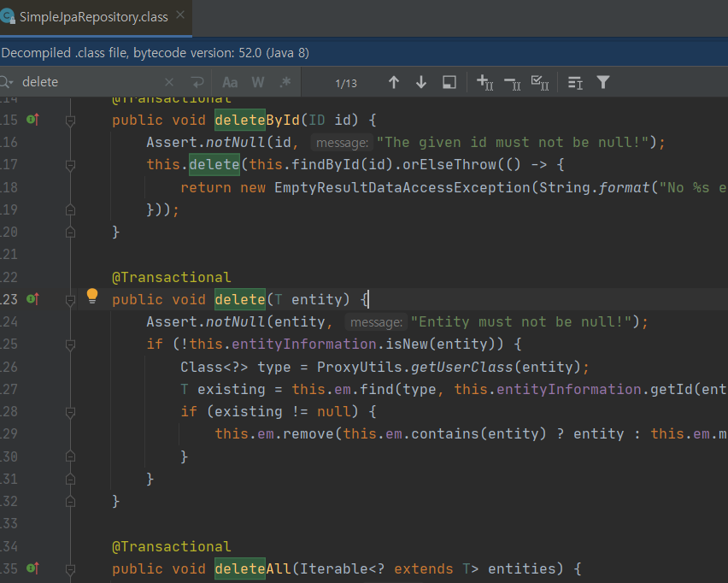The image size is (728, 583).
Task: Click implements gutter icon beside deleteAll
Action: [33, 568]
